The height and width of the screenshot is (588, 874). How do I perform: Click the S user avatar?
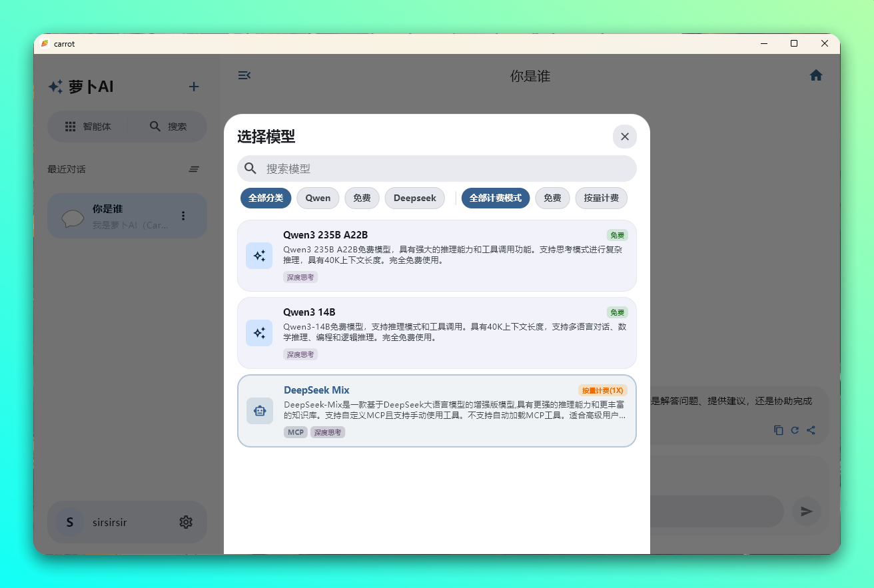pyautogui.click(x=69, y=522)
